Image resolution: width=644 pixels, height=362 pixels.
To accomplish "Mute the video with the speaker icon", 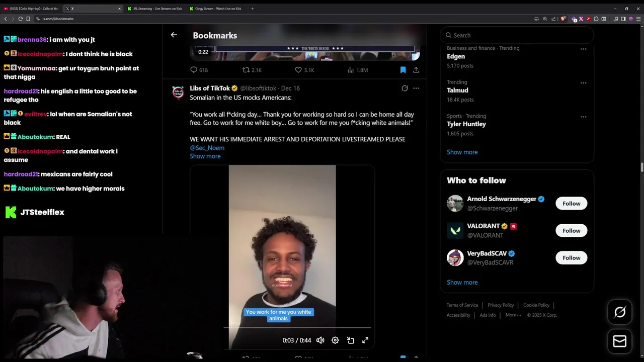I will pyautogui.click(x=320, y=340).
